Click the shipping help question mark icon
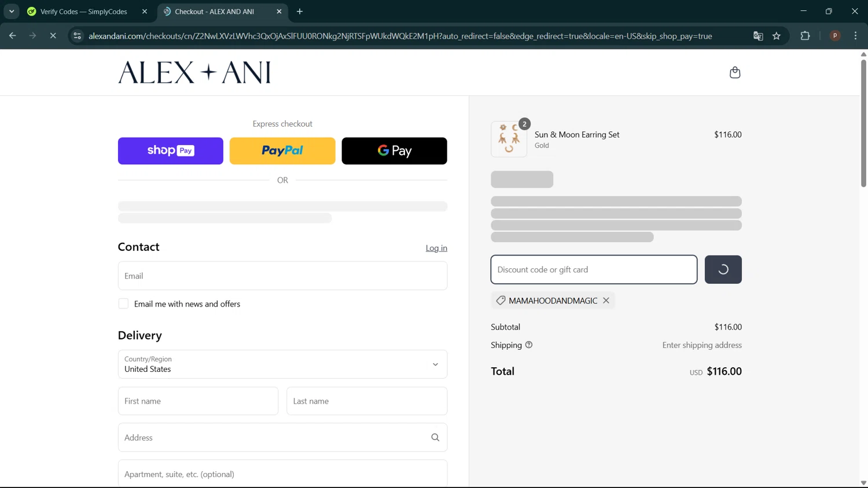This screenshot has height=488, width=868. coord(529,345)
